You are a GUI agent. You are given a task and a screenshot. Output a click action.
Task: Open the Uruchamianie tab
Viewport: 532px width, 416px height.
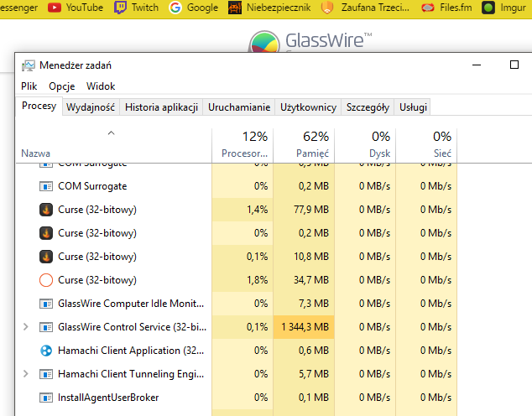point(240,107)
